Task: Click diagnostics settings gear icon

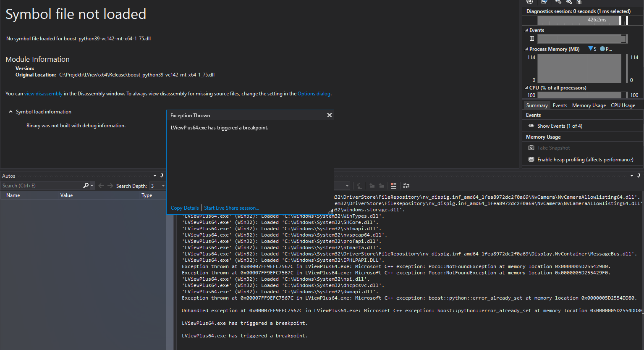Action: tap(530, 2)
